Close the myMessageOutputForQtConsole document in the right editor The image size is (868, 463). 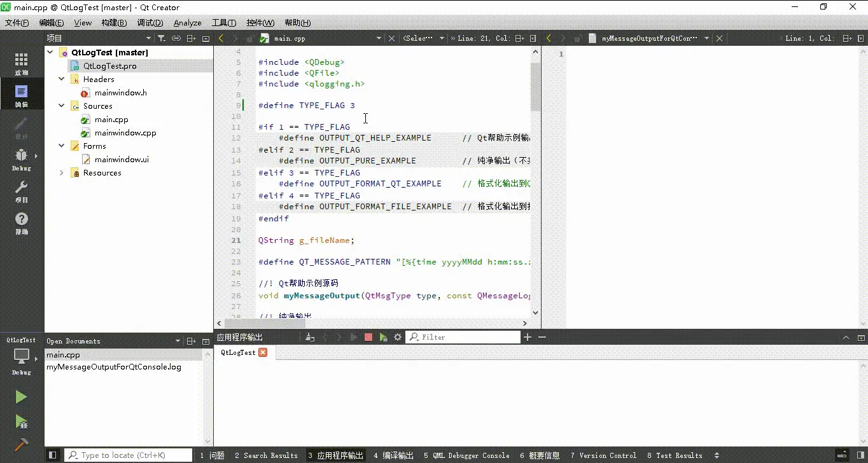719,38
